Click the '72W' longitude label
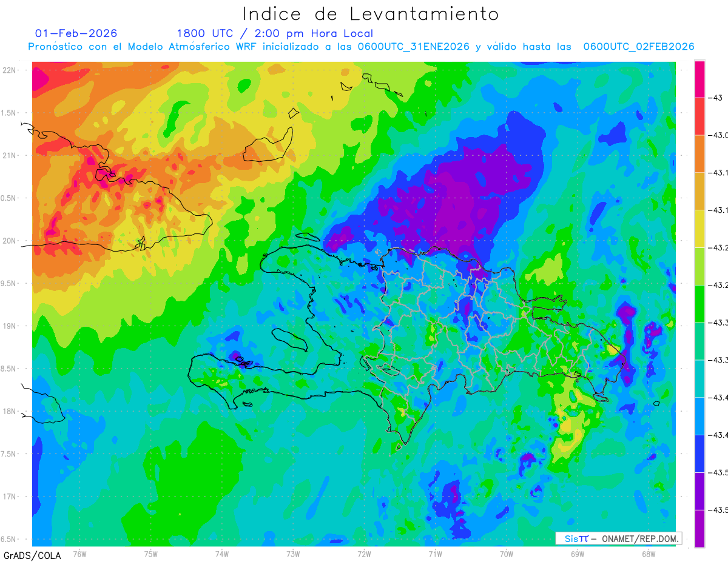Viewport: 728px width, 562px height. (x=364, y=554)
